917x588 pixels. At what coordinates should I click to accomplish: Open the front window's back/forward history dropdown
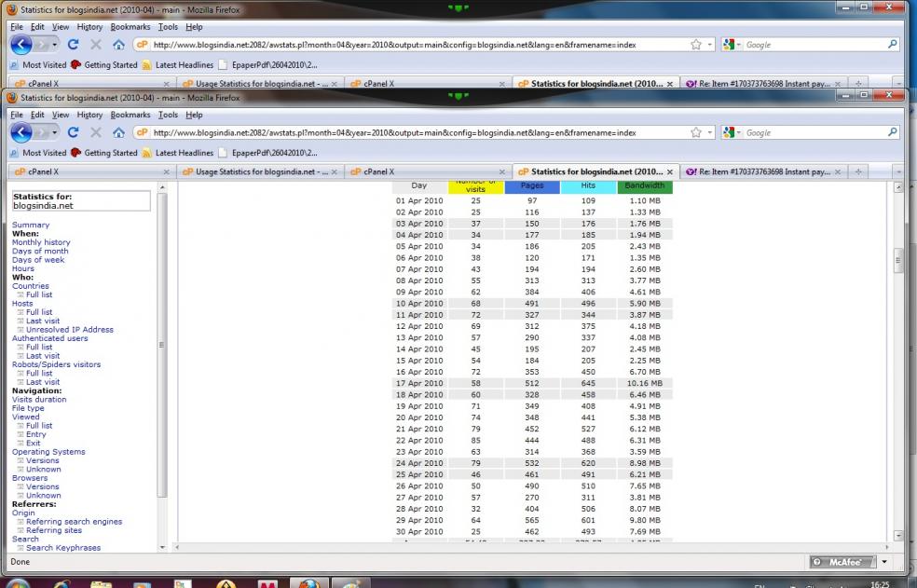coord(53,133)
